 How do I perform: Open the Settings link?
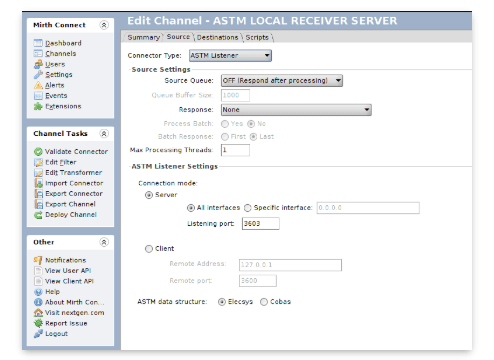(x=59, y=75)
